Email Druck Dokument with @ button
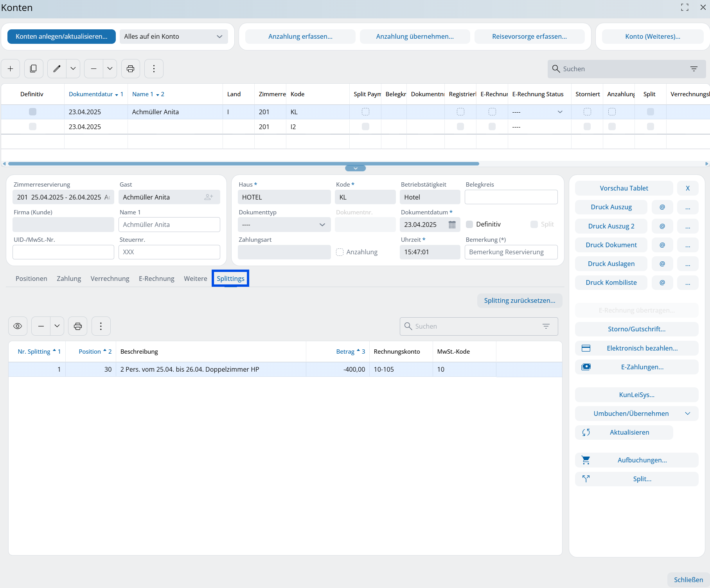Viewport: 710px width, 588px height. click(x=662, y=245)
